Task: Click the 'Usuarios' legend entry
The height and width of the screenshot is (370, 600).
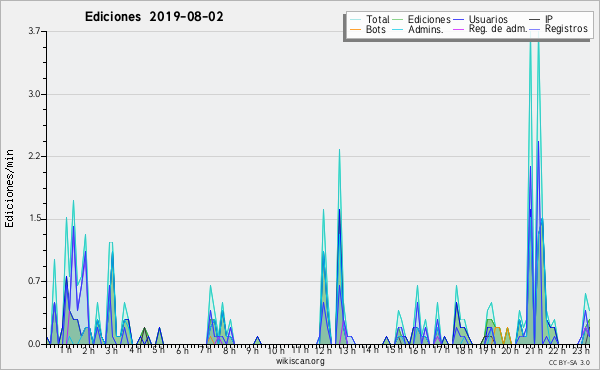Action: 488,19
